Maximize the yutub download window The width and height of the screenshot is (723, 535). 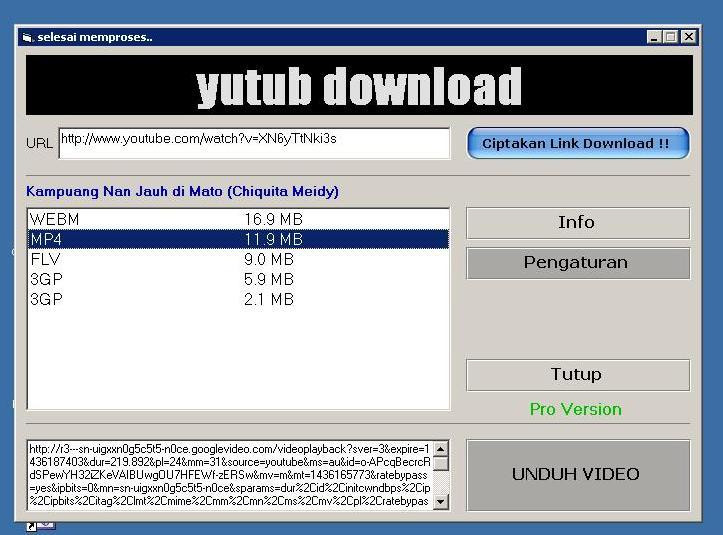[671, 37]
